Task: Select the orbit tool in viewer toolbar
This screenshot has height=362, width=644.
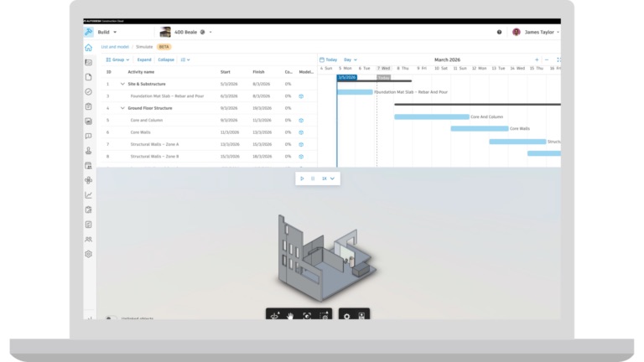Action: click(x=275, y=316)
